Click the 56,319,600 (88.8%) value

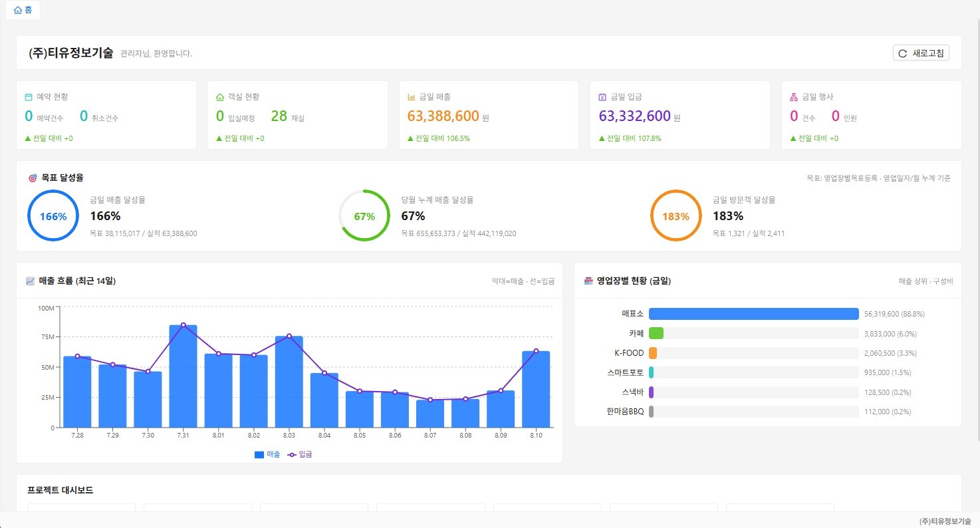[x=894, y=314]
